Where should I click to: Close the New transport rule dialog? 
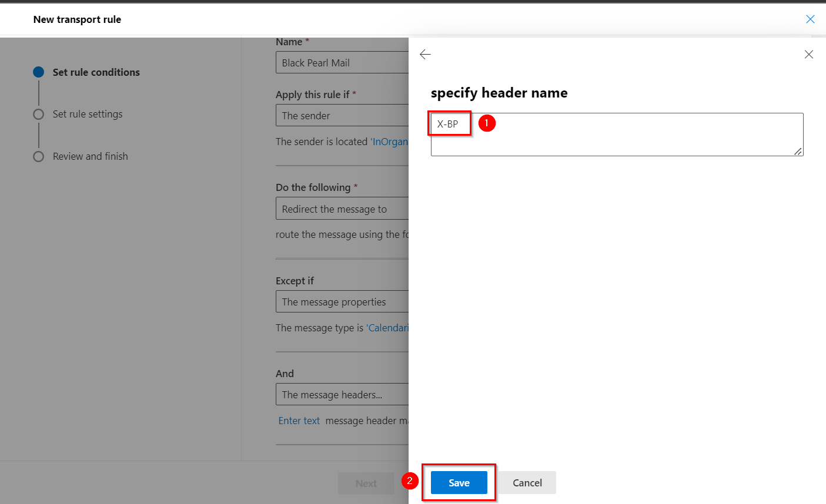[810, 19]
